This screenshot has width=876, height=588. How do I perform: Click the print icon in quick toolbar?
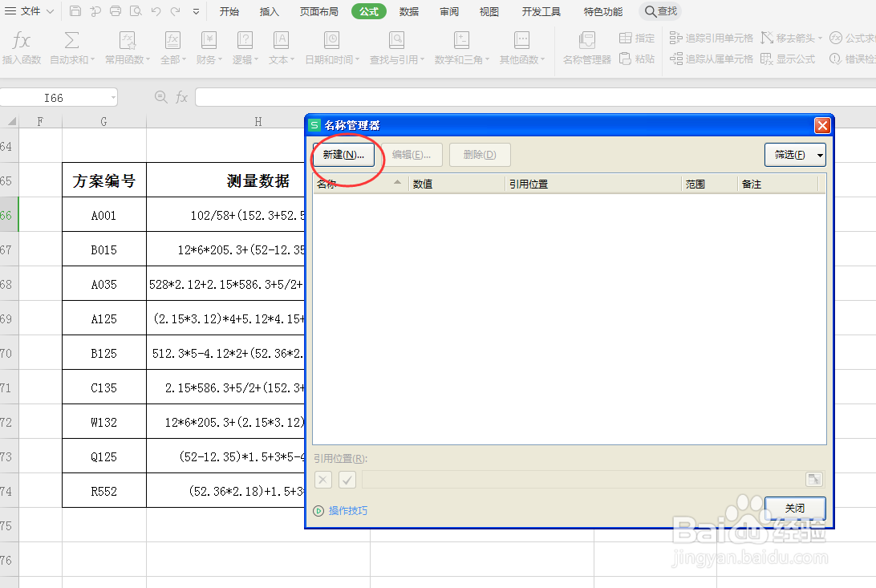click(x=116, y=11)
